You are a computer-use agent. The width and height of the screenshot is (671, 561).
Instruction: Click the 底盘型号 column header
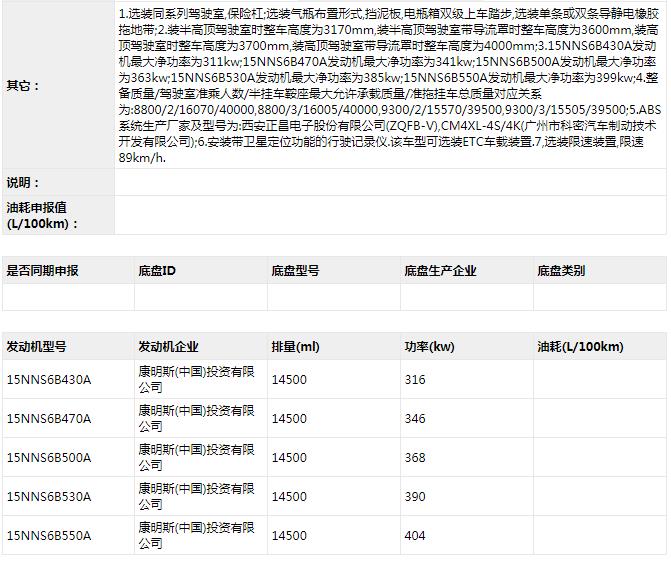pos(295,270)
